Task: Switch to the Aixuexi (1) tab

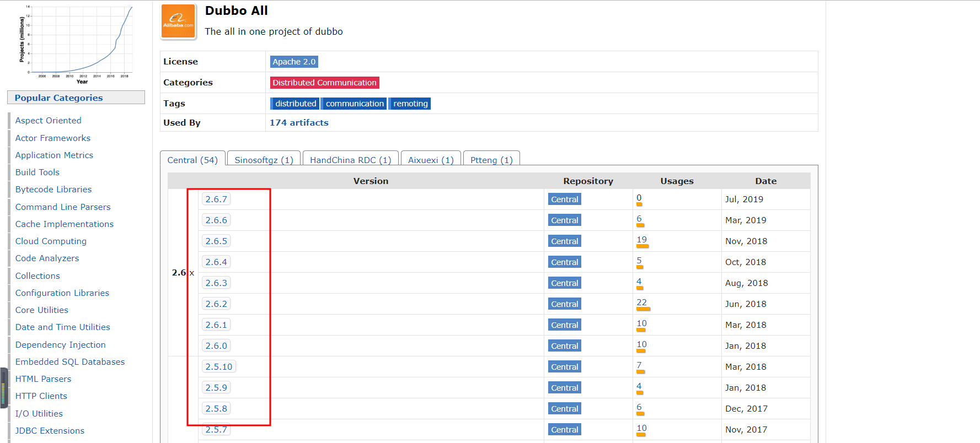Action: [x=431, y=160]
